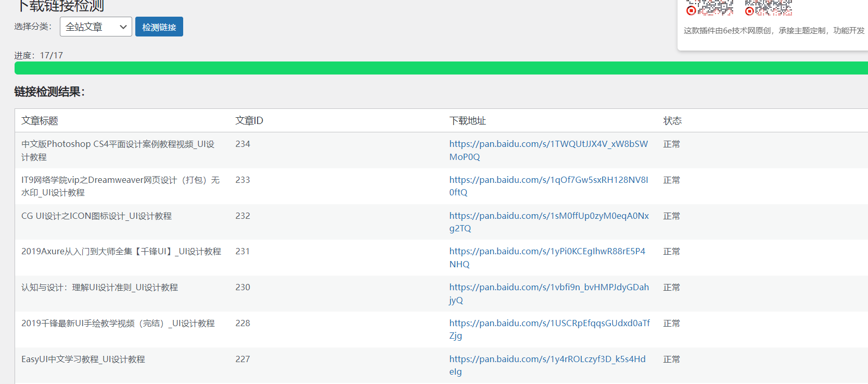Open Baidu link for article 231
The width and height of the screenshot is (868, 384).
coord(547,252)
